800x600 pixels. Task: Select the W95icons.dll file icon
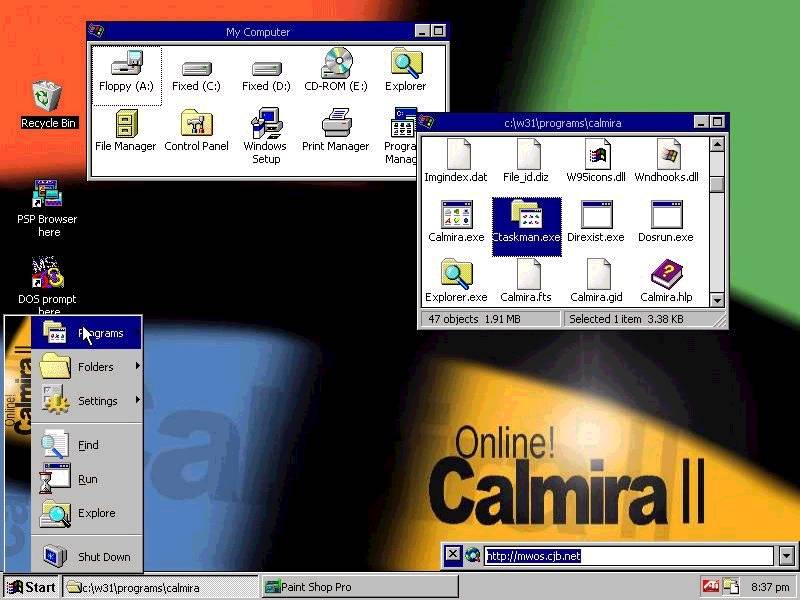(596, 157)
